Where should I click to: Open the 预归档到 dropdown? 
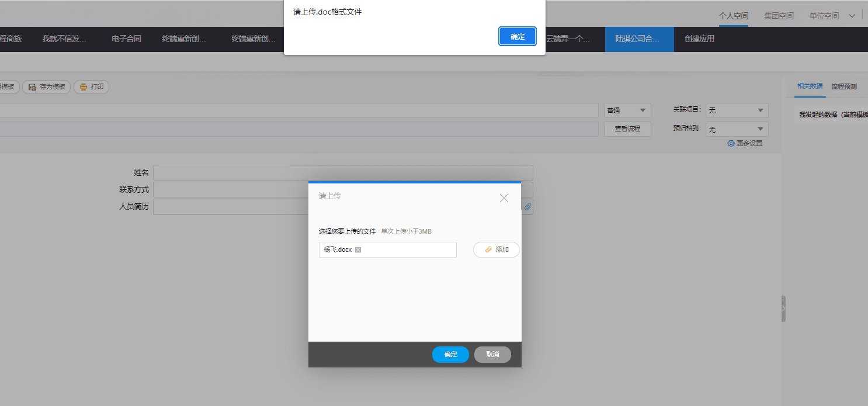737,129
